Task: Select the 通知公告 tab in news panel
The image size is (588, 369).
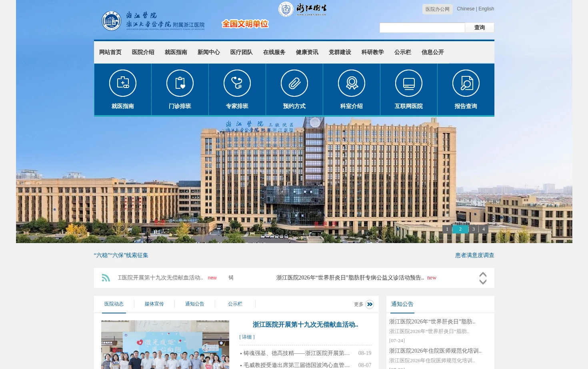Action: point(195,304)
